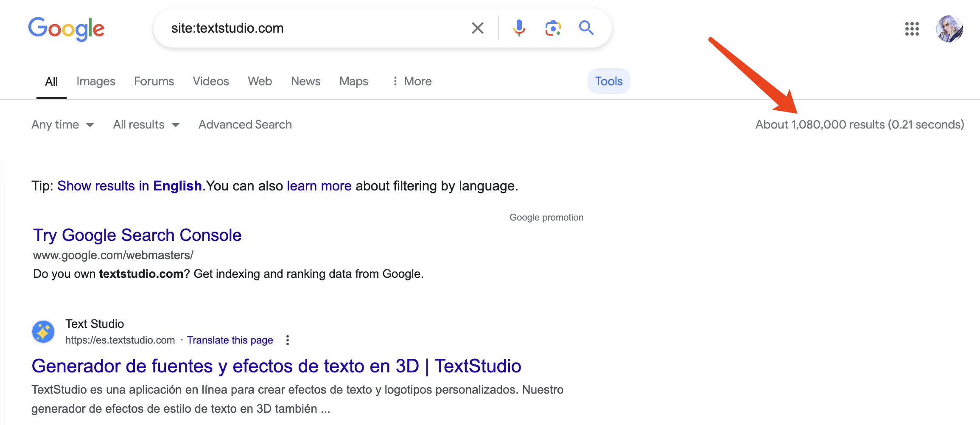Viewport: 980px width, 425px height.
Task: Switch to the Forums tab
Action: [154, 81]
